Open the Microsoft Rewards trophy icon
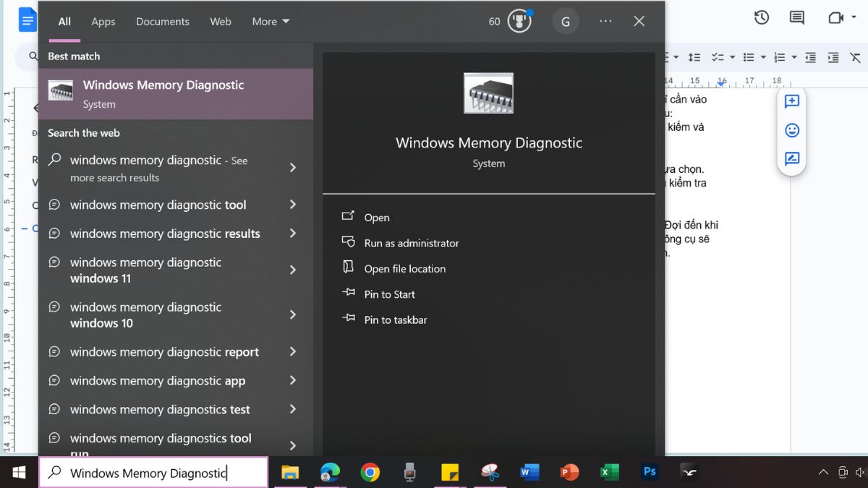Image resolution: width=868 pixels, height=488 pixels. click(519, 21)
